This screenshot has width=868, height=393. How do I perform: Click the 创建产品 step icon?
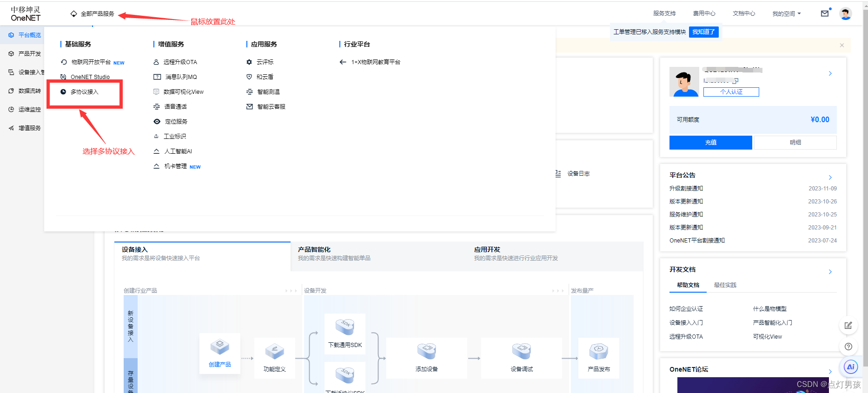tap(219, 347)
